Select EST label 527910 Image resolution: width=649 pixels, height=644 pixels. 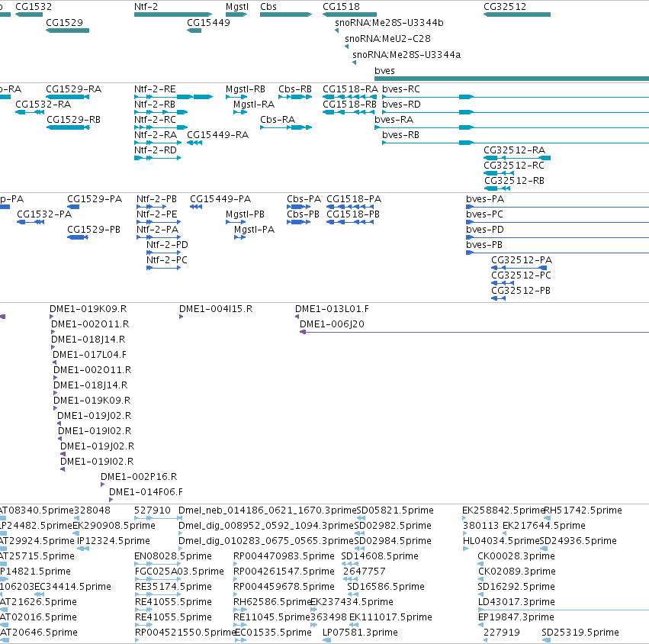click(x=152, y=510)
